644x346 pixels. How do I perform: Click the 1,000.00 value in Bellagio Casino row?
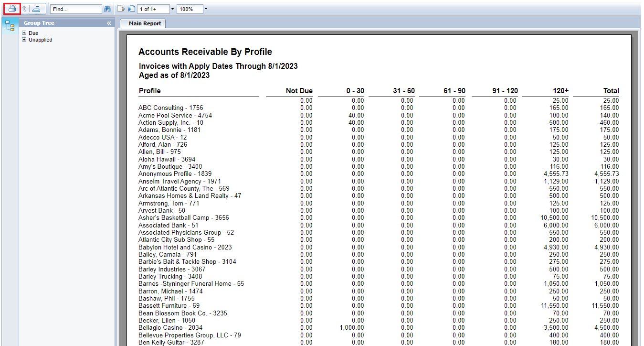click(x=352, y=327)
